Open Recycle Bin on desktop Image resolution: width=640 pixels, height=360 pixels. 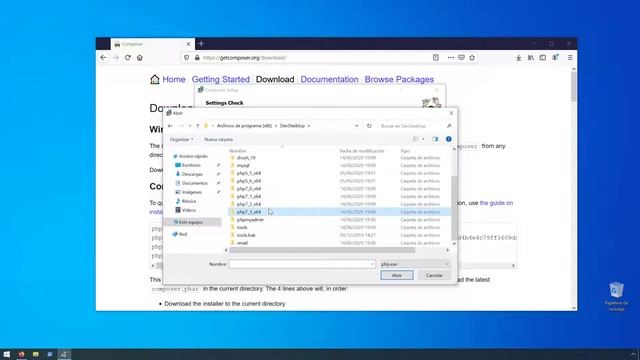(x=616, y=296)
